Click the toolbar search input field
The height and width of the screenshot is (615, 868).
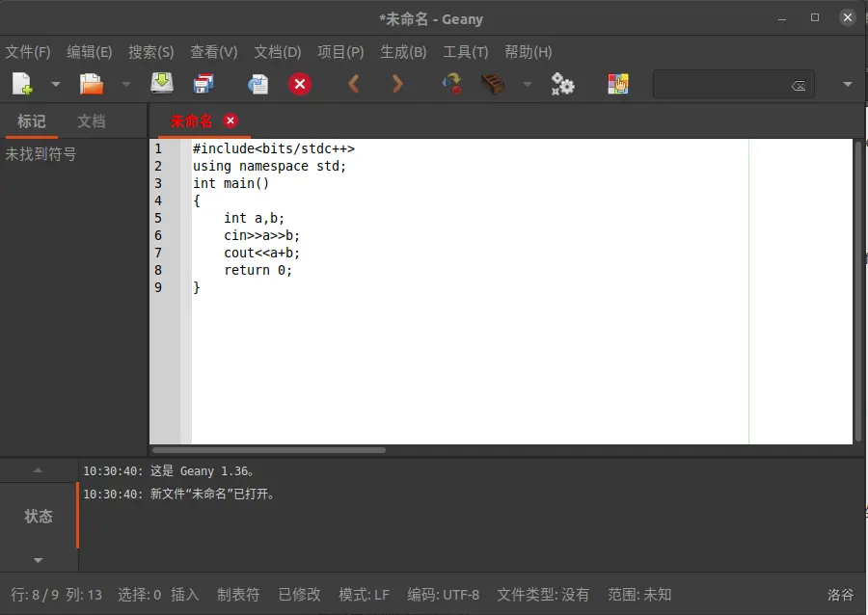click(723, 85)
